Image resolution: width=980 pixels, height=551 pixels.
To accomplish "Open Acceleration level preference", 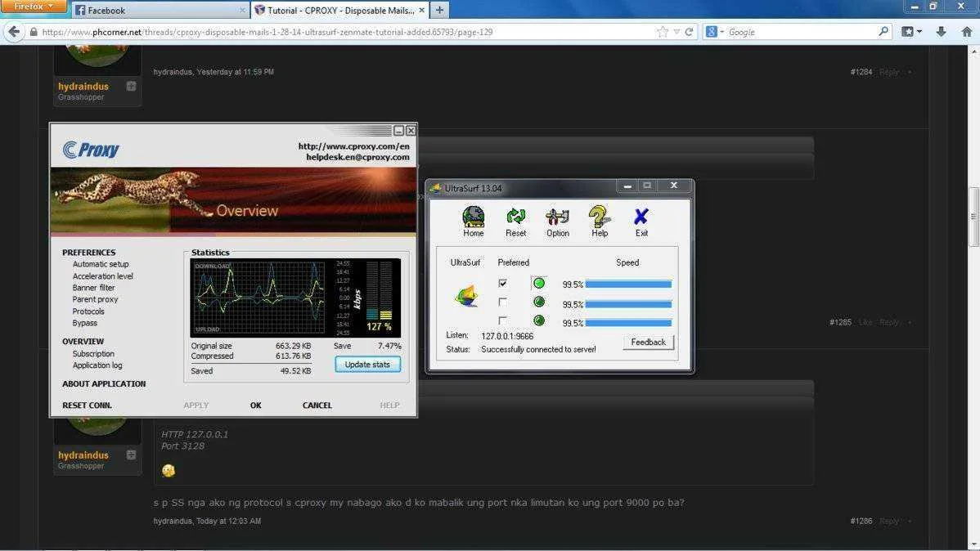I will click(x=102, y=276).
